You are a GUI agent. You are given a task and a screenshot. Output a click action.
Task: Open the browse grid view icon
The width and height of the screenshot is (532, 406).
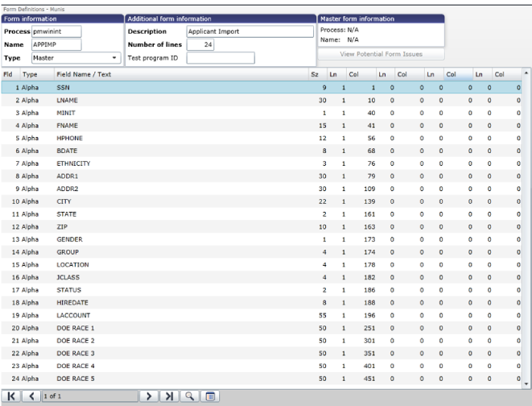210,396
